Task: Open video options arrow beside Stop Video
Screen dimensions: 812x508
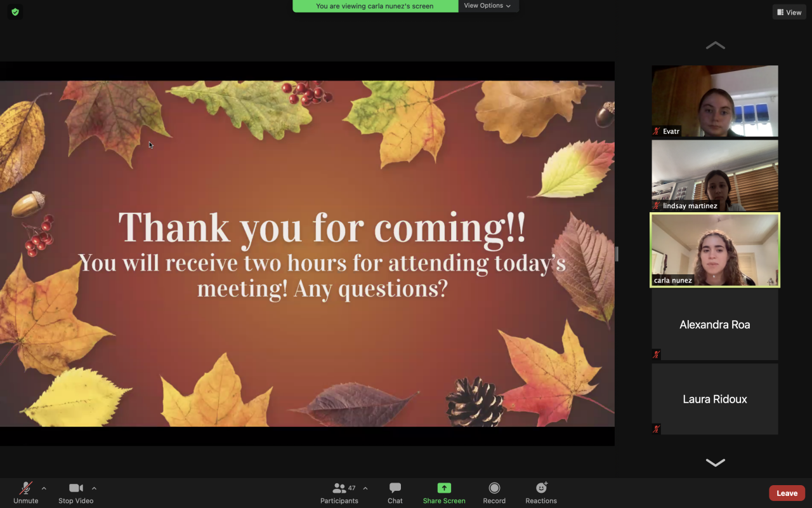Action: (94, 488)
